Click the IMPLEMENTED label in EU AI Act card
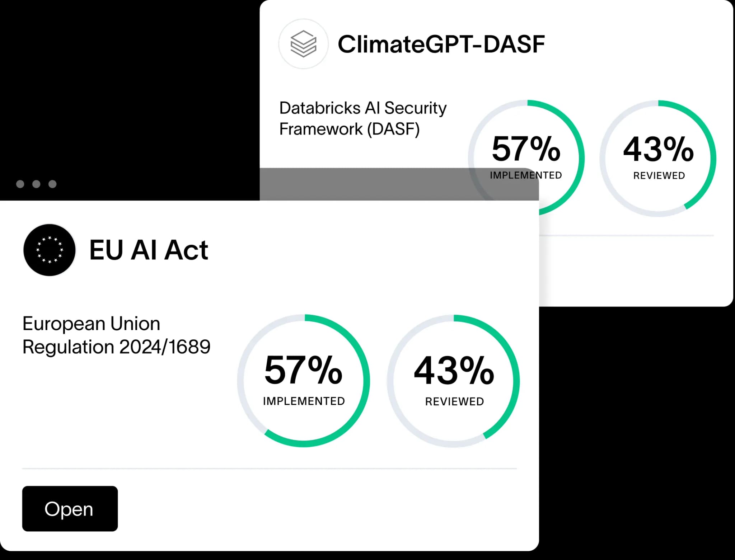The width and height of the screenshot is (735, 560). [304, 401]
